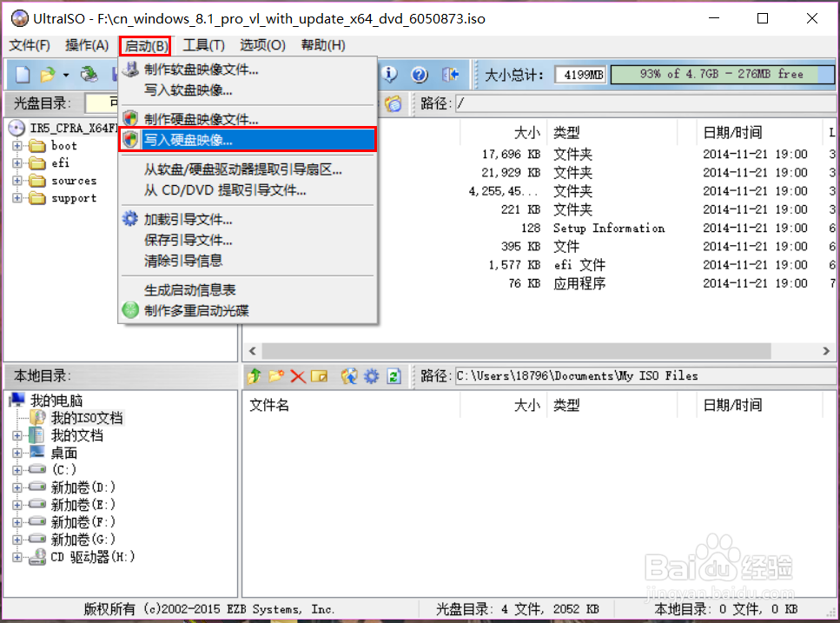The height and width of the screenshot is (623, 840).
Task: Click the folder icon left of disc path
Action: click(393, 103)
